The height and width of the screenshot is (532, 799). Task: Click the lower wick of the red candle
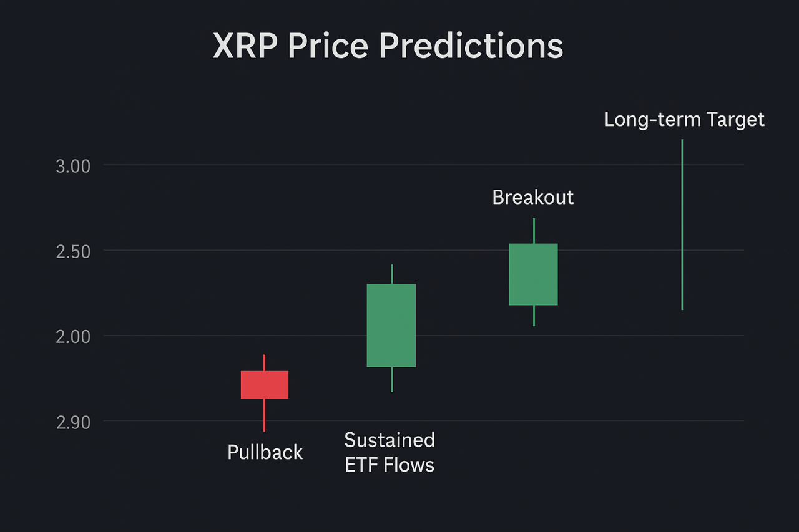[265, 415]
